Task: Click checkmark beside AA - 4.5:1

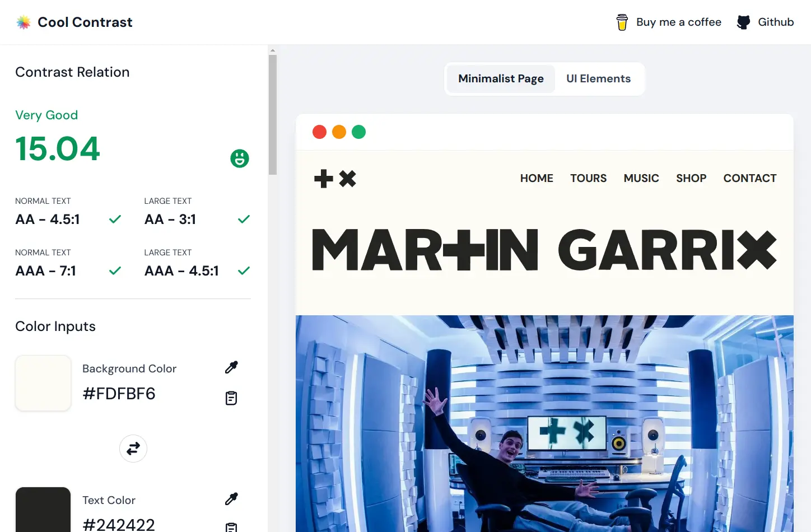Action: (115, 220)
